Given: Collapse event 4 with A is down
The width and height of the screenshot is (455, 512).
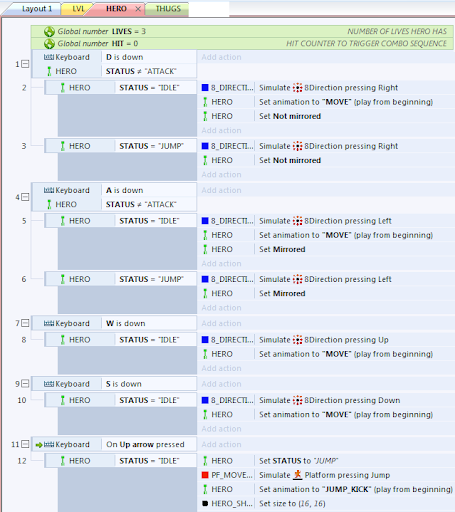Looking at the screenshot, I should 25,197.
